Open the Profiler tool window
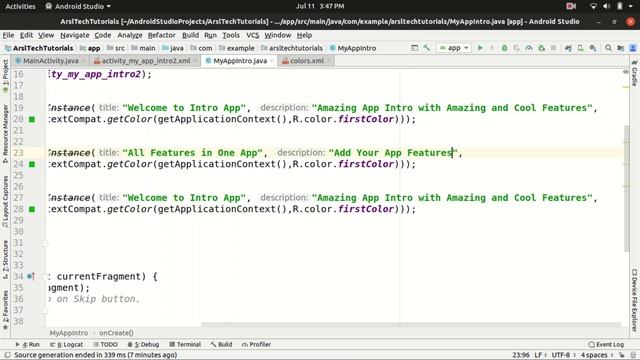640x360 pixels. pyautogui.click(x=256, y=344)
